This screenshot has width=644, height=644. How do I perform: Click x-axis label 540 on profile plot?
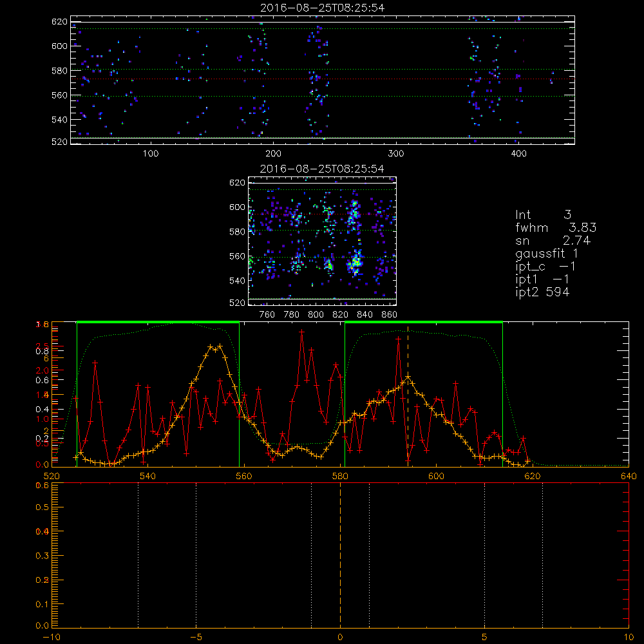(148, 477)
